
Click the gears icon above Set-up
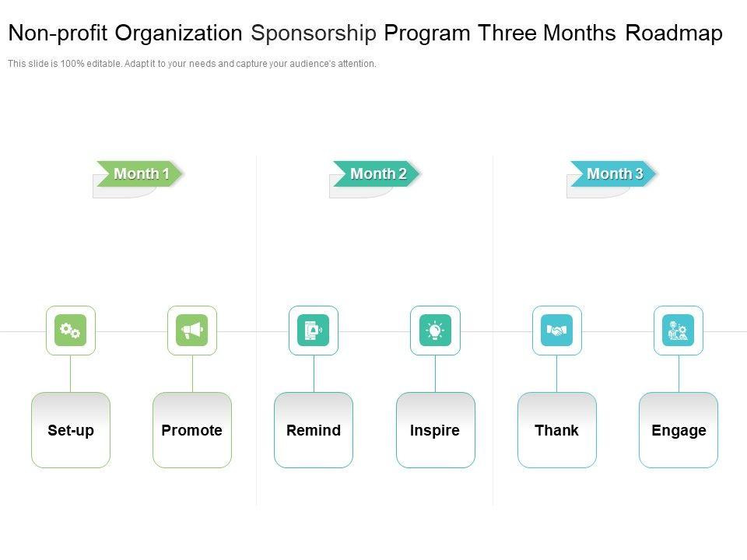point(71,331)
